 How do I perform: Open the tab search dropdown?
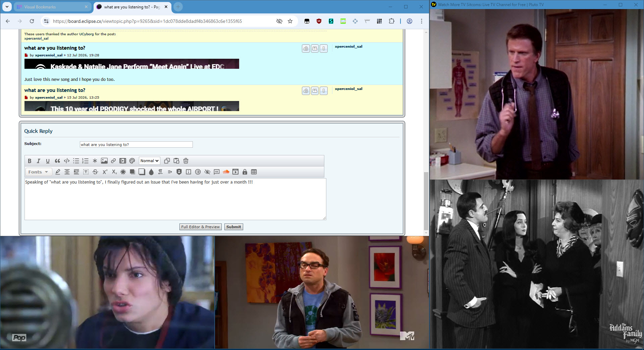7,7
